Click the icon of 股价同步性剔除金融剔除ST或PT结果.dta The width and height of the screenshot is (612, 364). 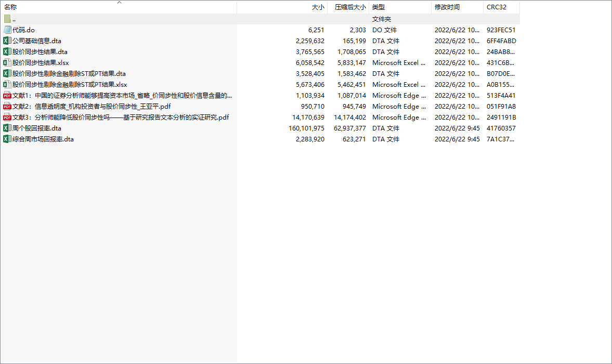click(7, 73)
